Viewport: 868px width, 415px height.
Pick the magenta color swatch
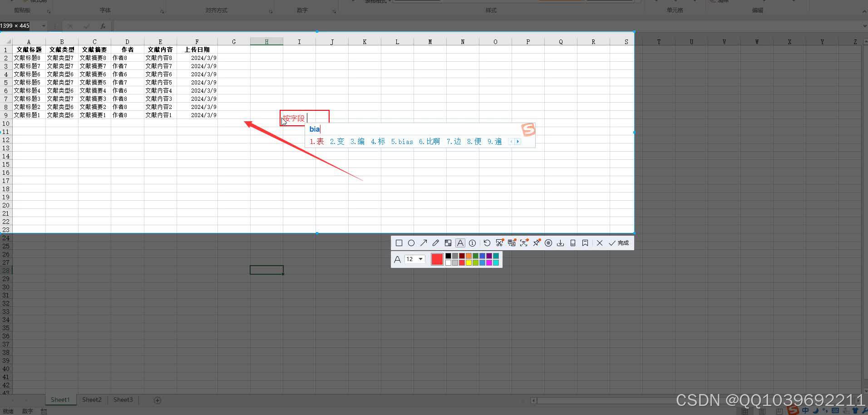[x=489, y=262]
